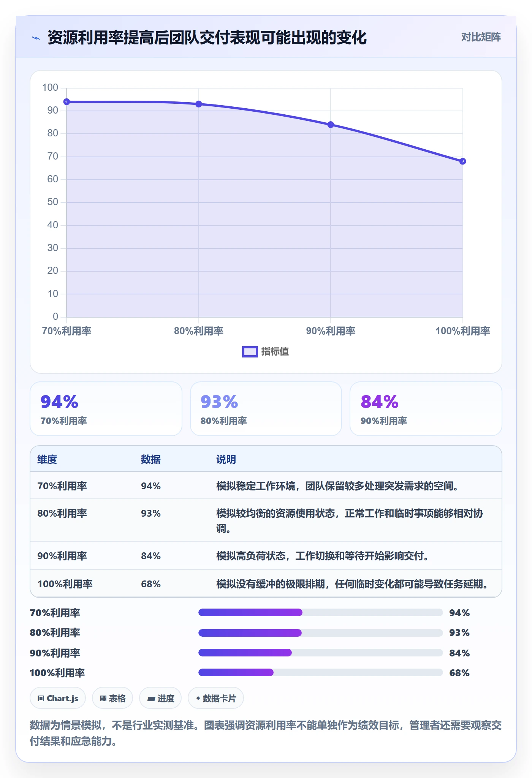
Task: Click the description starting 模拟较均衡的资源使用状态
Action: [350, 521]
